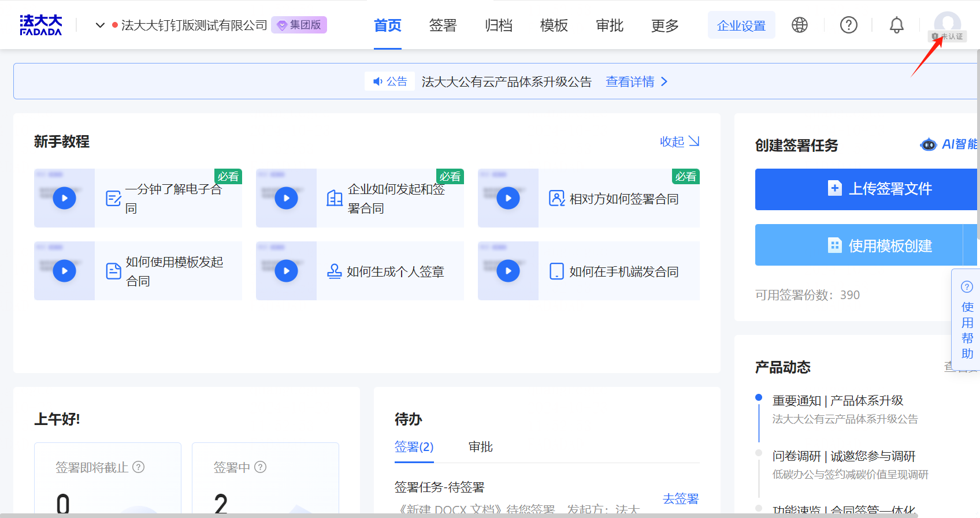Open tutorial title 如何生成个人签章
The width and height of the screenshot is (980, 518).
click(x=395, y=271)
